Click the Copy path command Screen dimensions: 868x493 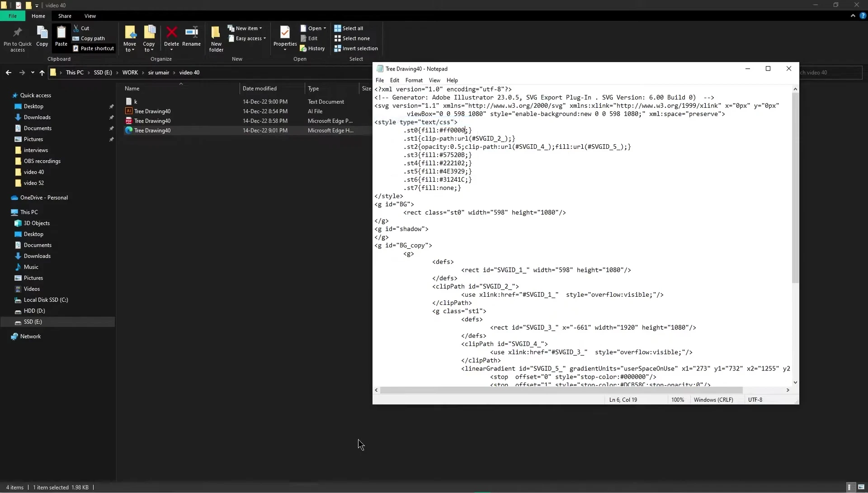89,38
